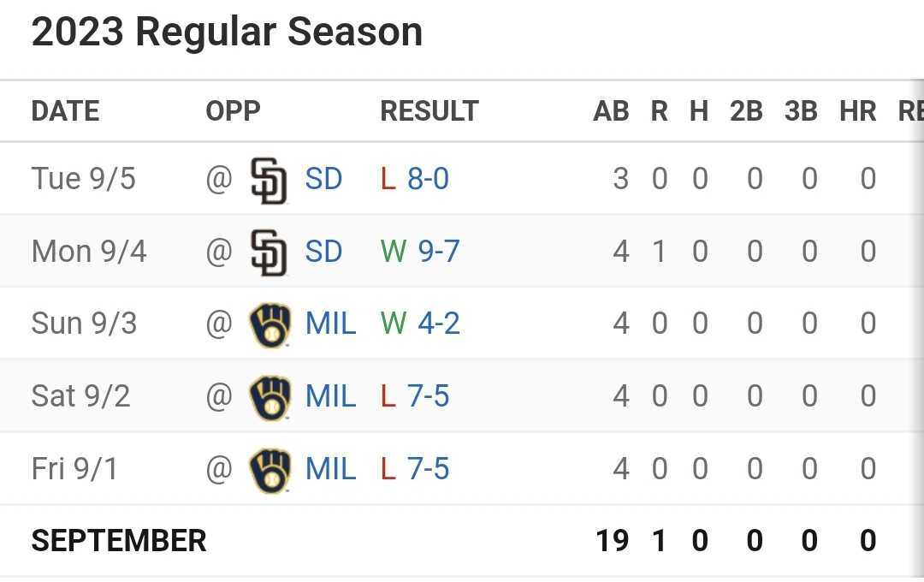Open SD team link for Mon 9/4
The height and width of the screenshot is (582, 924).
coord(323,252)
